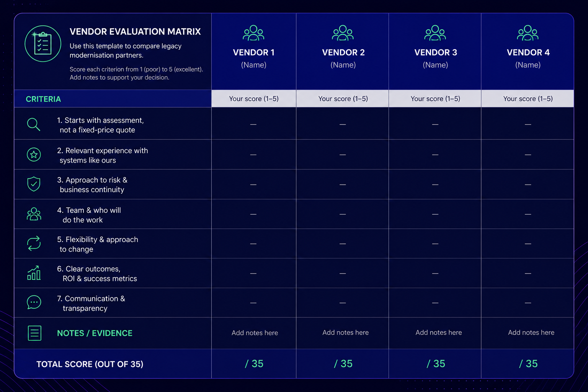Click the 'VENDOR EVALUATION MATRIX' title
The image size is (588, 392).
point(135,32)
